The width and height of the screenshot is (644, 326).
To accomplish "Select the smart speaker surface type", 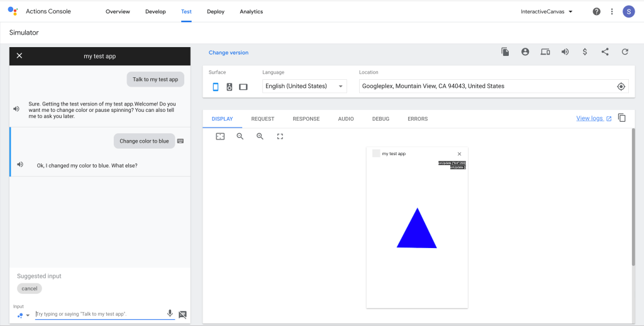I will 230,87.
